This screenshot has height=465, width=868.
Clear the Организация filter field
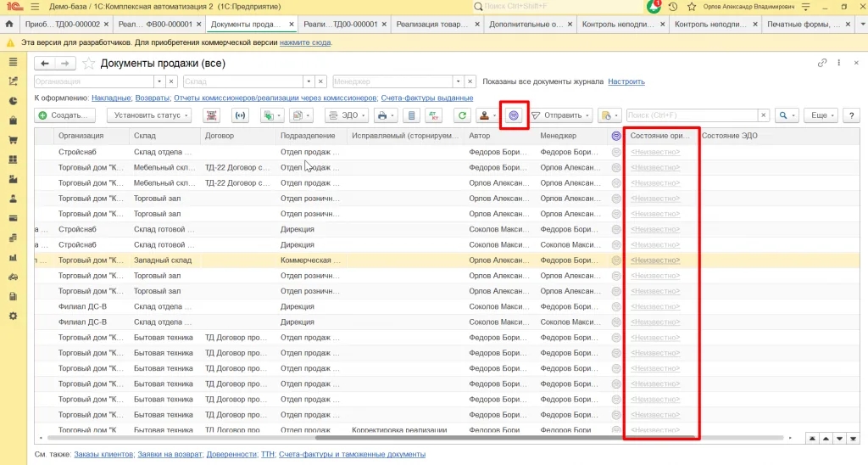tap(171, 81)
